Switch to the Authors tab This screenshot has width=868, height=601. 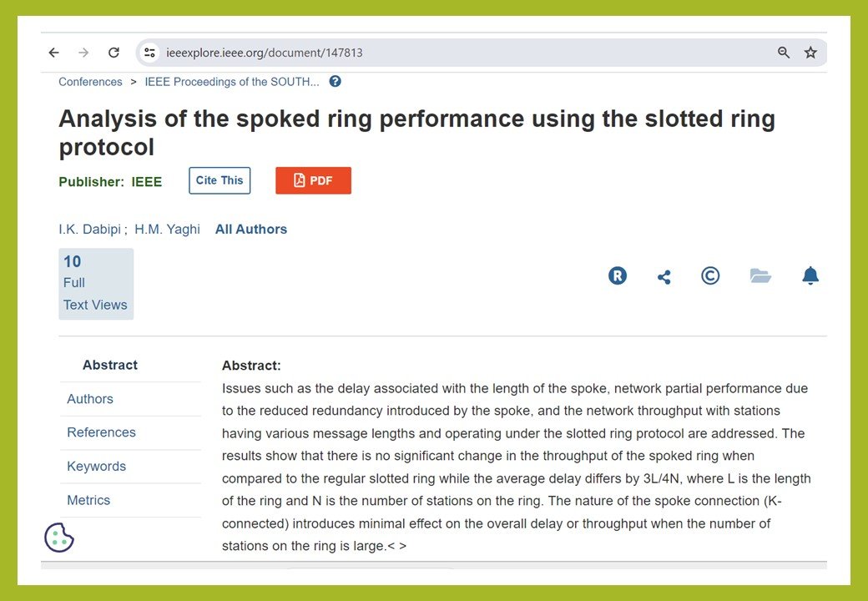click(x=90, y=399)
